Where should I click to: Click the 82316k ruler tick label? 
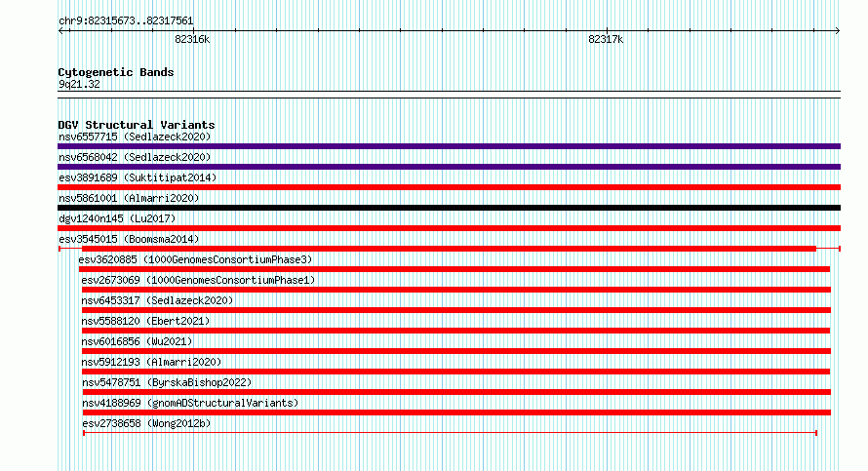point(192,39)
